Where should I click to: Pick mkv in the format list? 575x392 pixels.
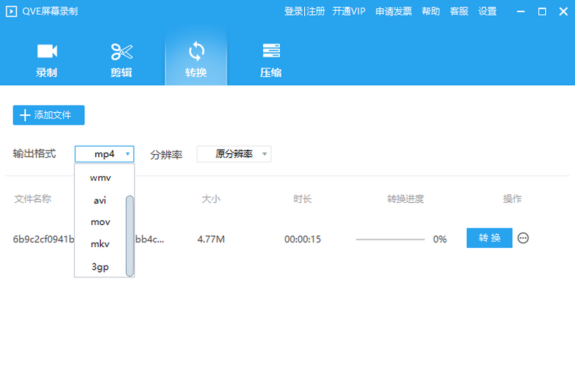coord(100,244)
